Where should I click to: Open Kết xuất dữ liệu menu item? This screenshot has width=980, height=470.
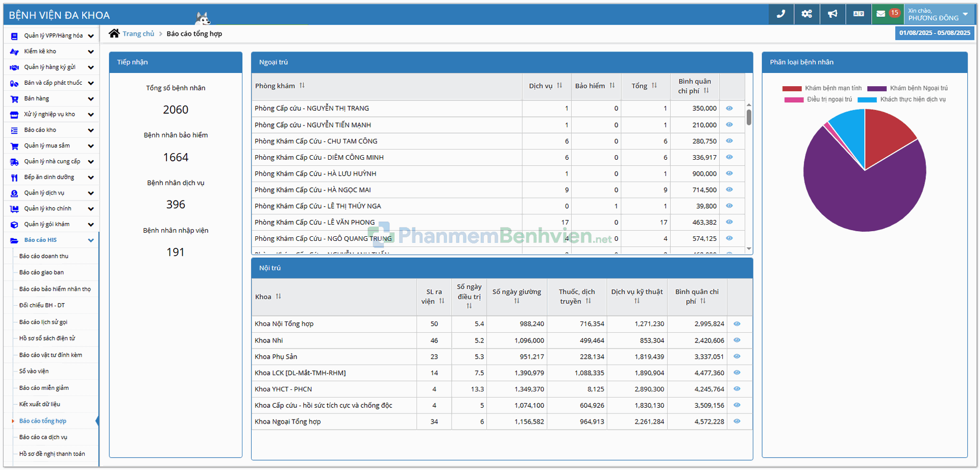tap(40, 404)
